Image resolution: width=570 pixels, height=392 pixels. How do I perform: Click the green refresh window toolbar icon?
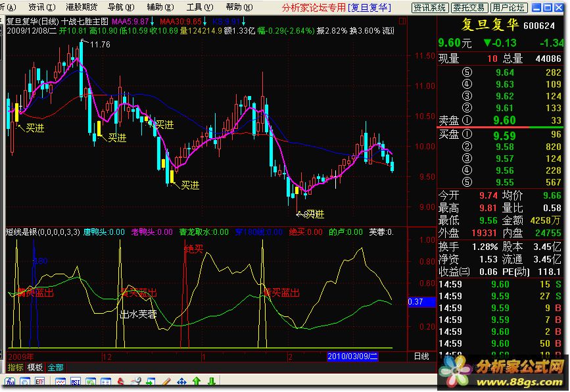[91, 382]
